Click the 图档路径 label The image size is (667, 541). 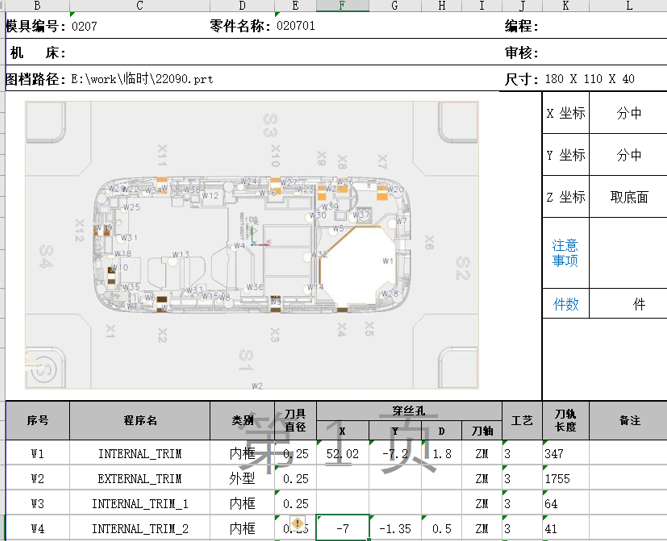coord(36,79)
